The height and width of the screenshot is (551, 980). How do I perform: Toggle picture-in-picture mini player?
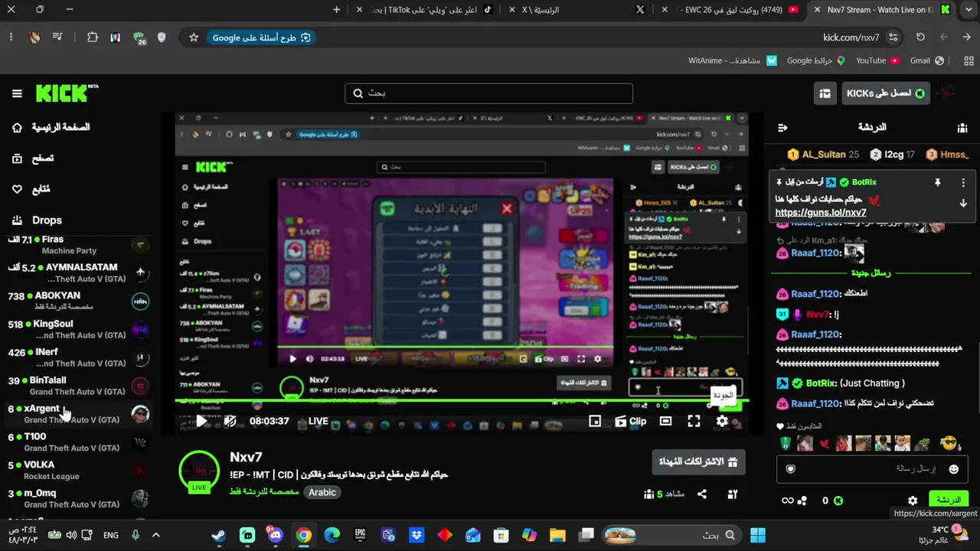click(595, 421)
